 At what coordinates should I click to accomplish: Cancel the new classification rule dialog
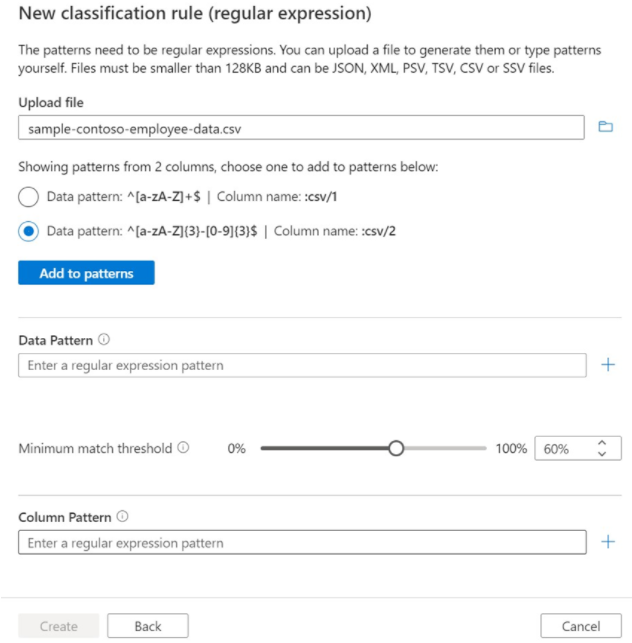(580, 626)
